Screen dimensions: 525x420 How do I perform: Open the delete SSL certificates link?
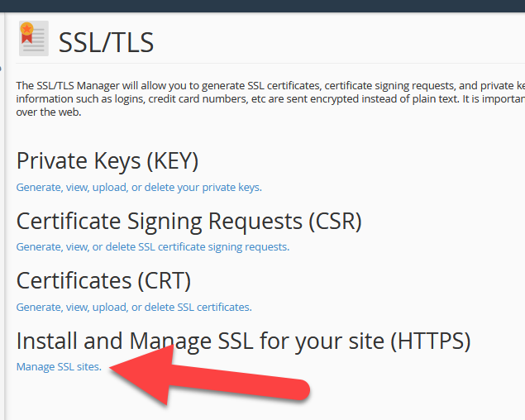pos(134,307)
